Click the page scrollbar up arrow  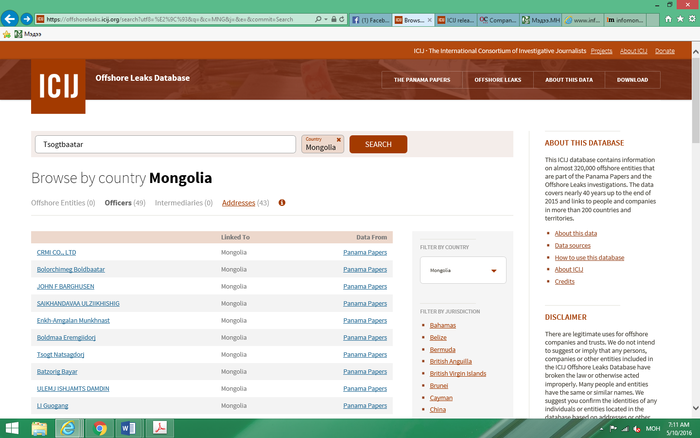[696, 52]
